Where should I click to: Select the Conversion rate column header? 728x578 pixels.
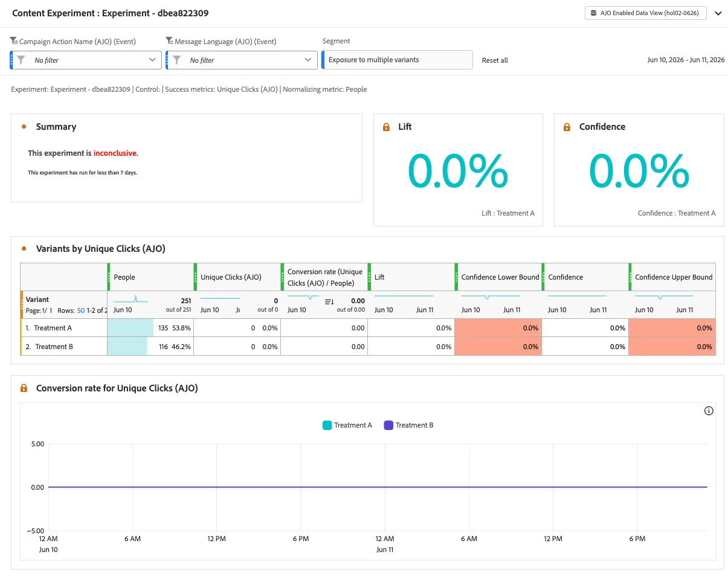click(324, 277)
